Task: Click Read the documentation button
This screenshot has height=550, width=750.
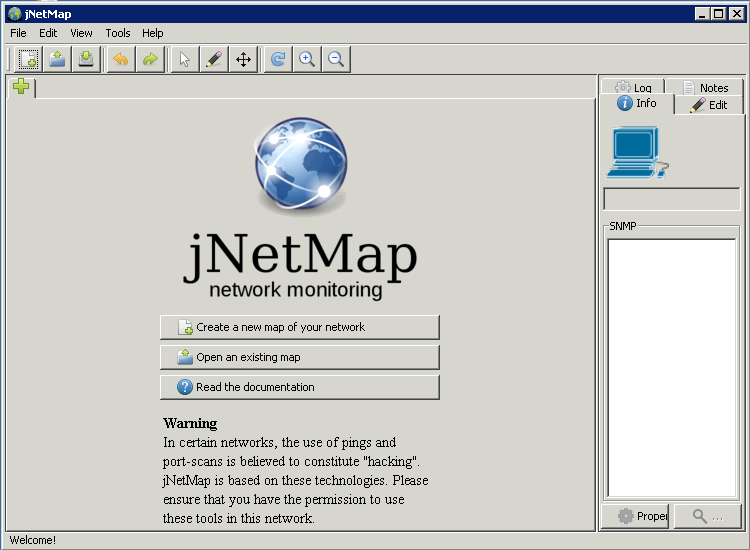Action: click(299, 387)
